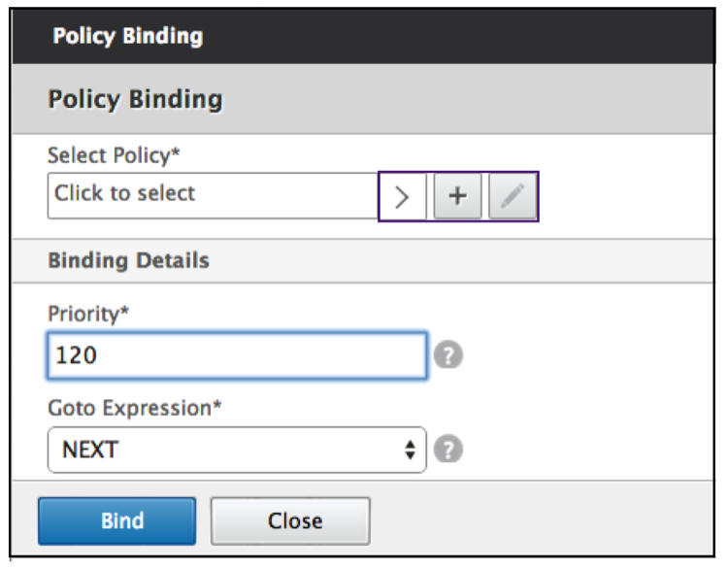This screenshot has width=728, height=568.
Task: Click the help icon beside Goto Expression
Action: tap(447, 450)
